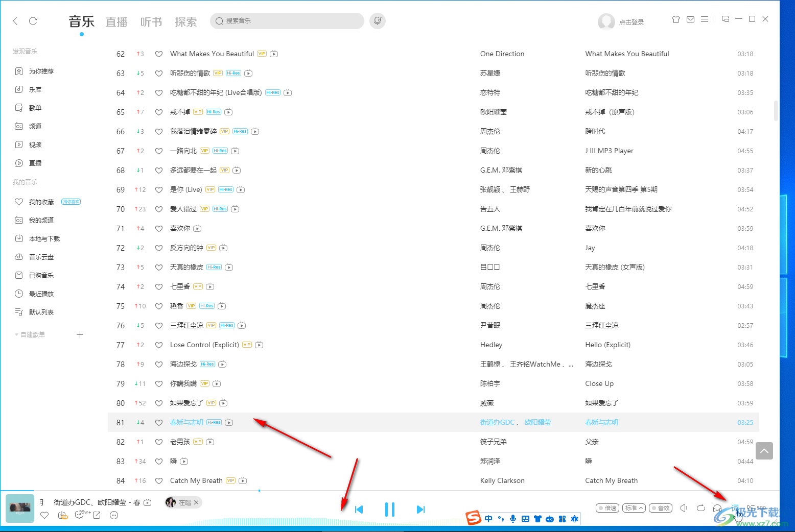The width and height of the screenshot is (795, 532).
Task: Click the plus icon to create a playlist
Action: (80, 335)
